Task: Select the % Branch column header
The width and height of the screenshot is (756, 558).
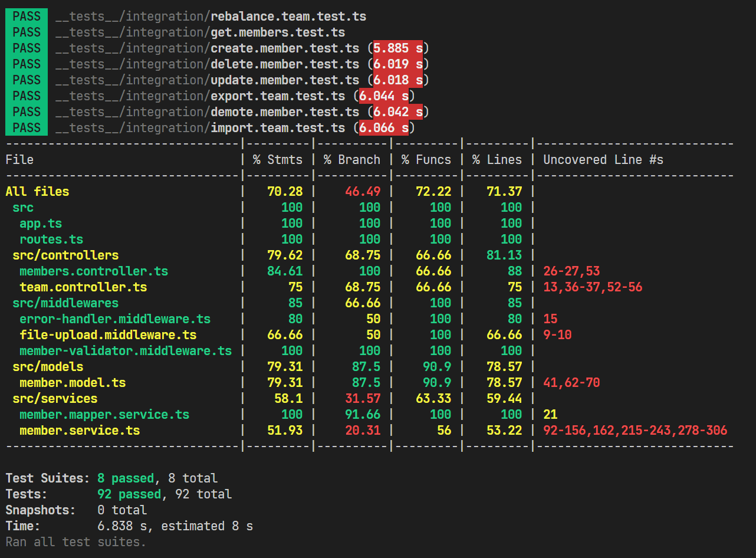Action: click(351, 159)
